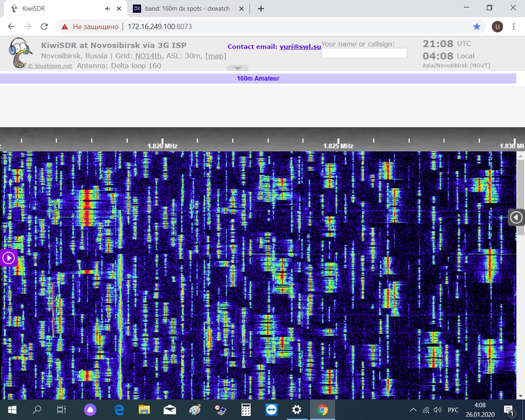This screenshot has width=525, height=420.
Task: Click the KiwiSDR bird logo
Action: click(x=20, y=52)
